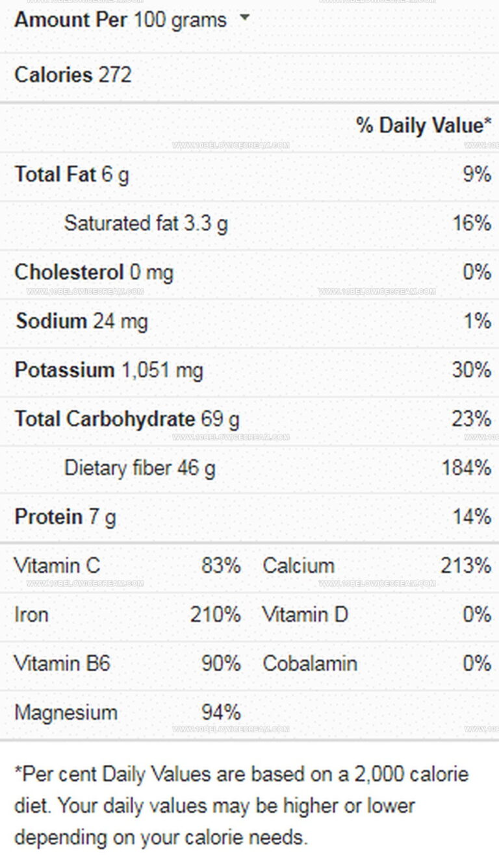
Task: Click the Sodium 24 mg row
Action: tap(249, 321)
